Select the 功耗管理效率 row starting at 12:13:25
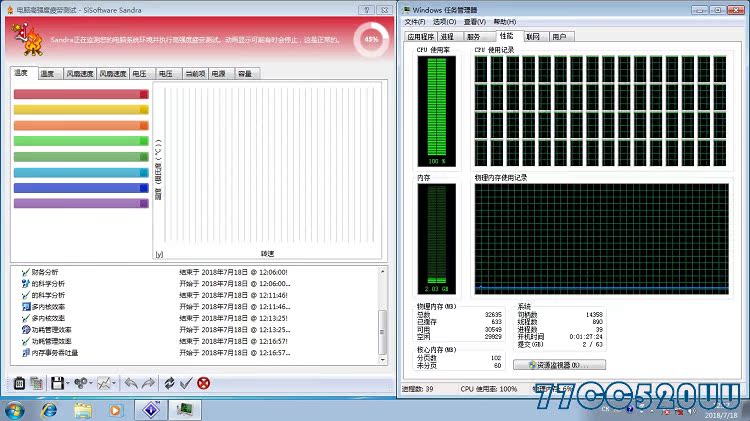Image resolution: width=750 pixels, height=421 pixels. click(x=195, y=330)
